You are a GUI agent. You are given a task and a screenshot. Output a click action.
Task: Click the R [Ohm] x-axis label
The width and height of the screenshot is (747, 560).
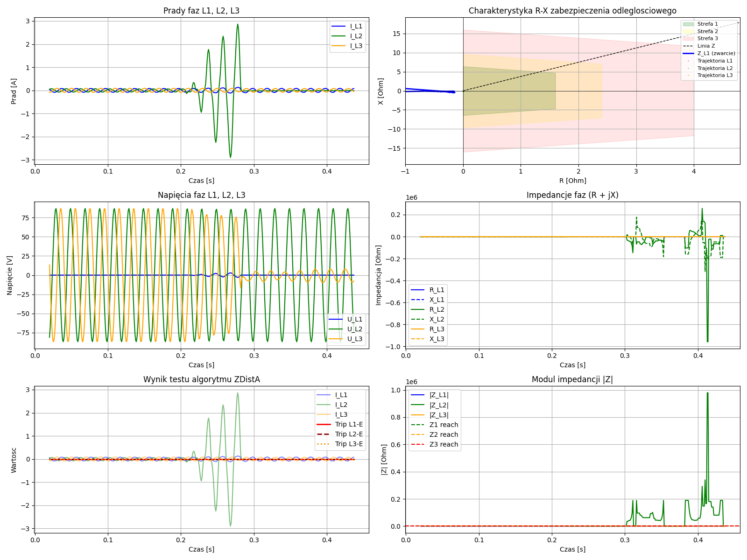coord(572,181)
